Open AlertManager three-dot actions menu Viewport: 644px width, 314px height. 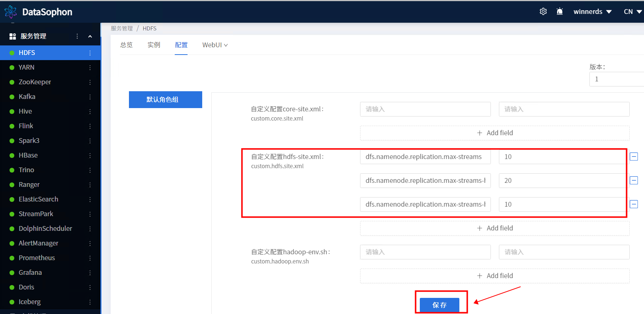click(x=90, y=243)
